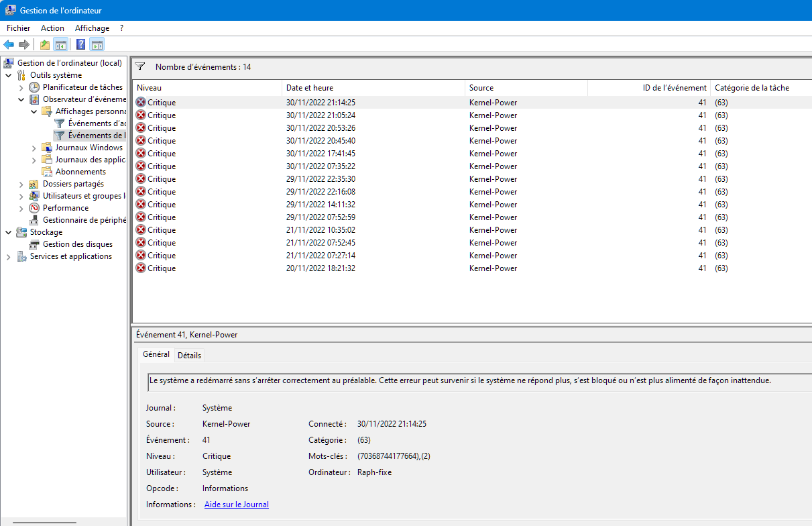Image resolution: width=812 pixels, height=526 pixels.
Task: Click the critical error icon at 21:05:24 row
Action: (141, 115)
